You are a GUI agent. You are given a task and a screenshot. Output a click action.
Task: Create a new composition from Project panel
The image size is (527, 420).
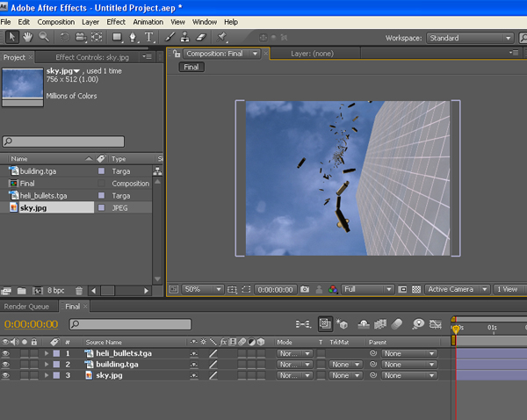37,291
